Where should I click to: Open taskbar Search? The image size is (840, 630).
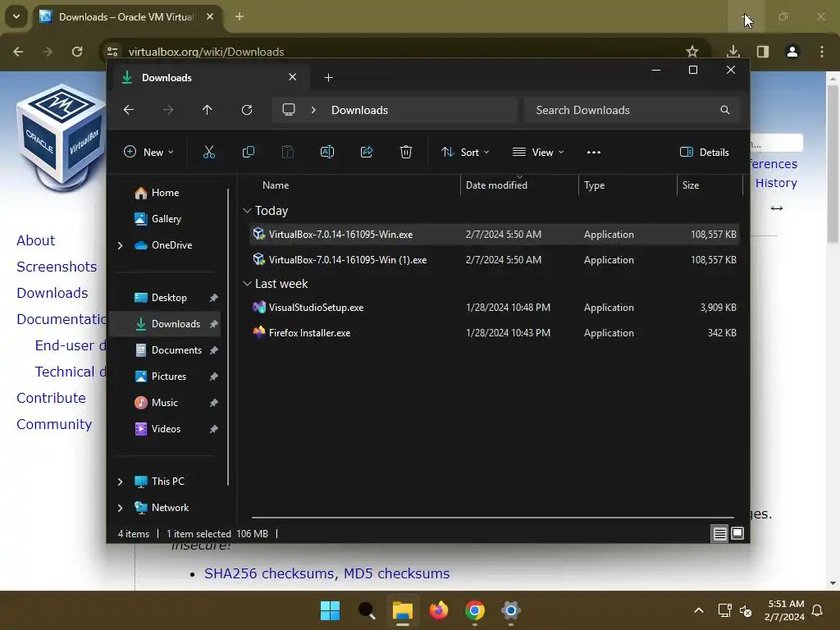click(367, 610)
